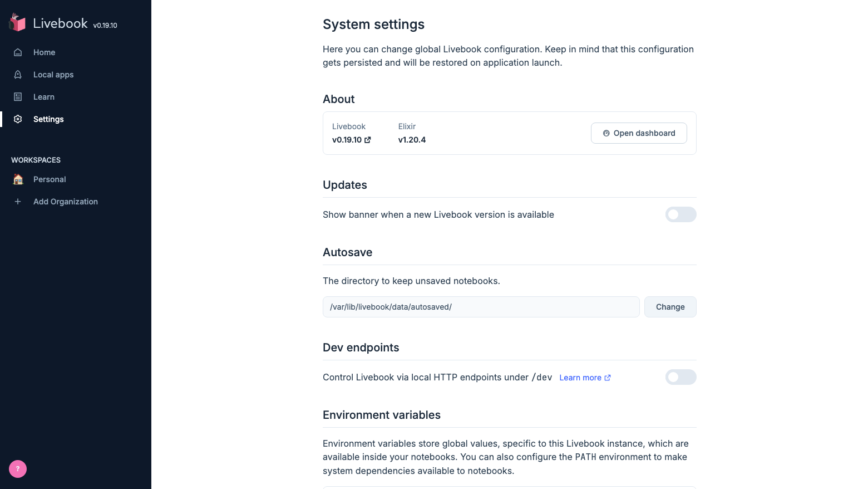Viewport: 868px width, 489px height.
Task: Select Settings in the sidebar
Action: coord(48,119)
